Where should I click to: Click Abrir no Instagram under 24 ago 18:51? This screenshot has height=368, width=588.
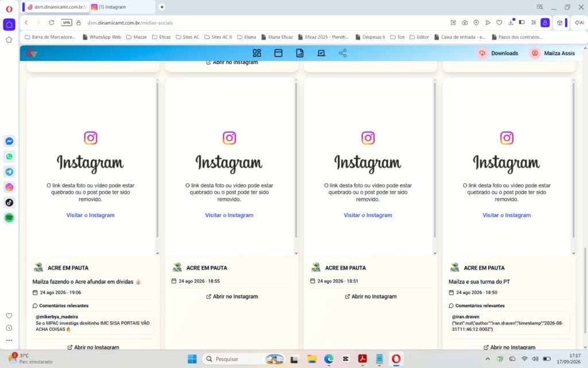[x=370, y=296]
